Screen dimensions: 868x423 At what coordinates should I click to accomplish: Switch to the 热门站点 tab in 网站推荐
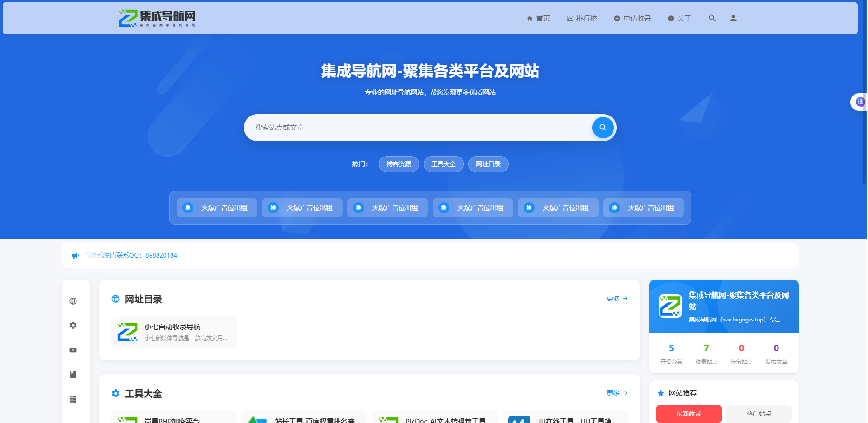[x=758, y=414]
